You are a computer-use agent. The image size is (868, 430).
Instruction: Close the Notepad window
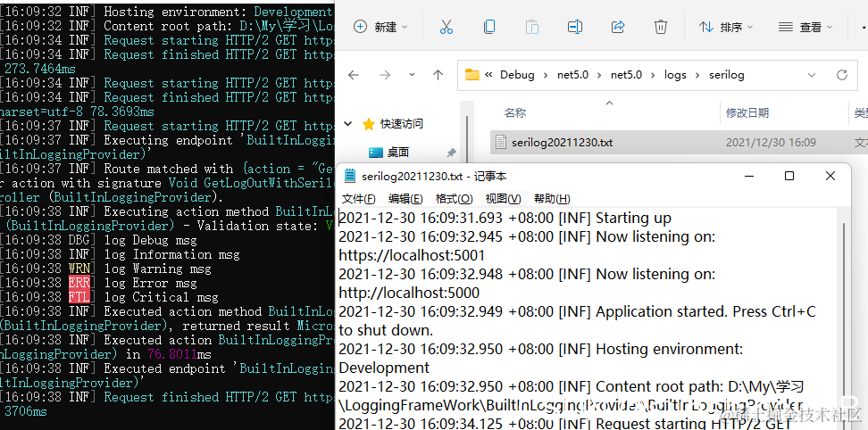[830, 176]
